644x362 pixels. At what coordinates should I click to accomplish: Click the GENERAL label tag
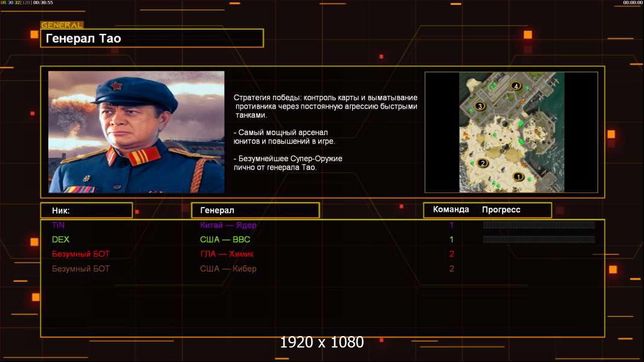pyautogui.click(x=62, y=25)
